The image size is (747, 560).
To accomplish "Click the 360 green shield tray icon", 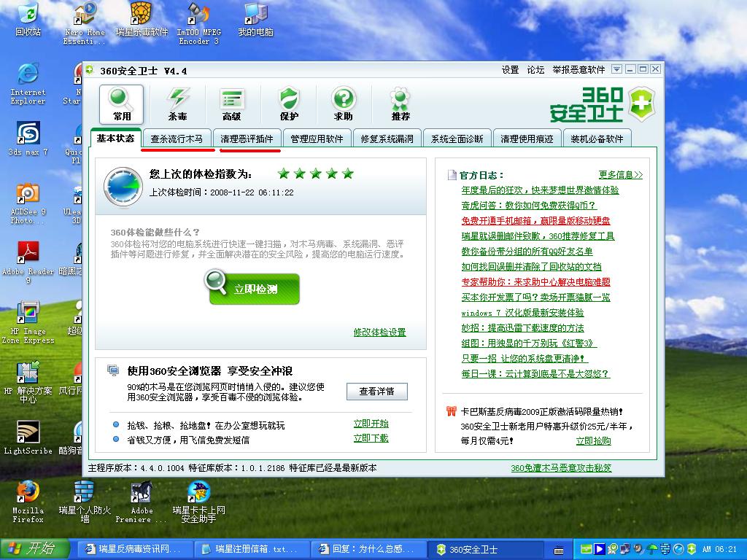I will coord(692,549).
